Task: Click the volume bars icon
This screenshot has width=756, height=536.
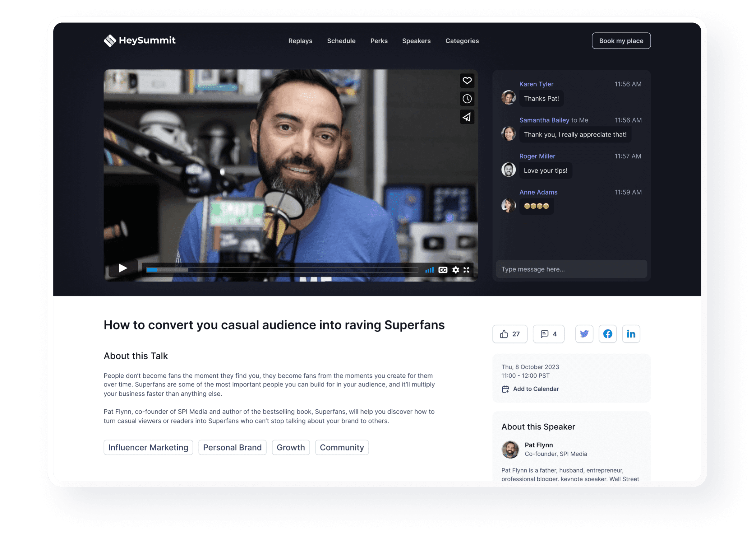Action: pos(429,270)
